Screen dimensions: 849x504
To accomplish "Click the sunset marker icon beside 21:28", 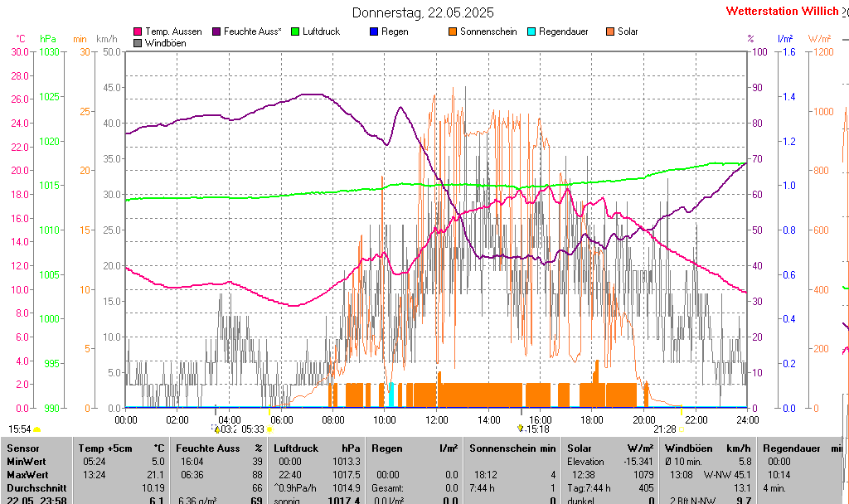I will coord(682,429).
